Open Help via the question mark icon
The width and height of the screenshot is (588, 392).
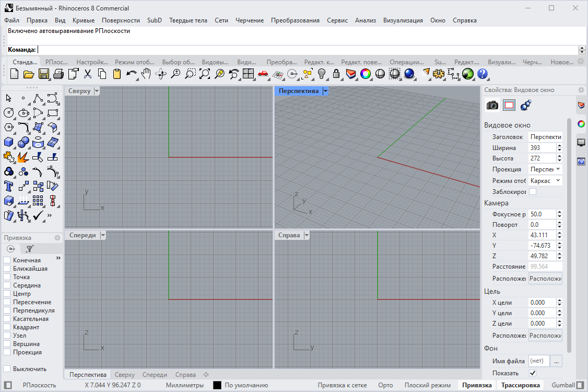click(483, 74)
